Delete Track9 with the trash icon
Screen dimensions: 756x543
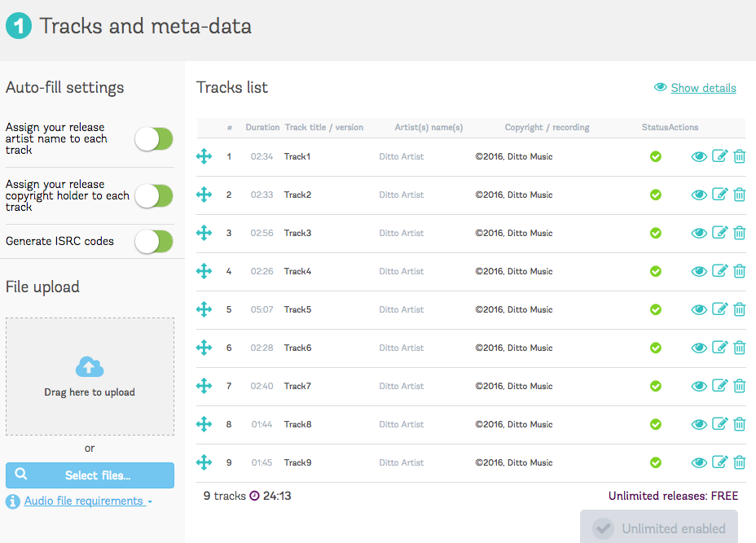739,462
